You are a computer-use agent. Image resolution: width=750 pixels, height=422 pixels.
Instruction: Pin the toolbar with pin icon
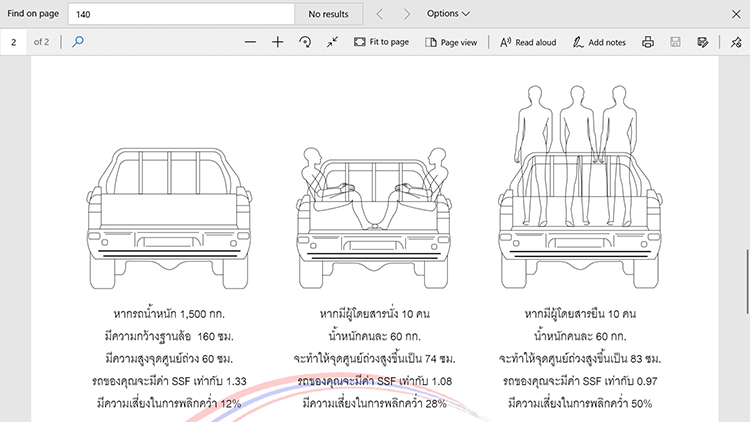pos(736,42)
